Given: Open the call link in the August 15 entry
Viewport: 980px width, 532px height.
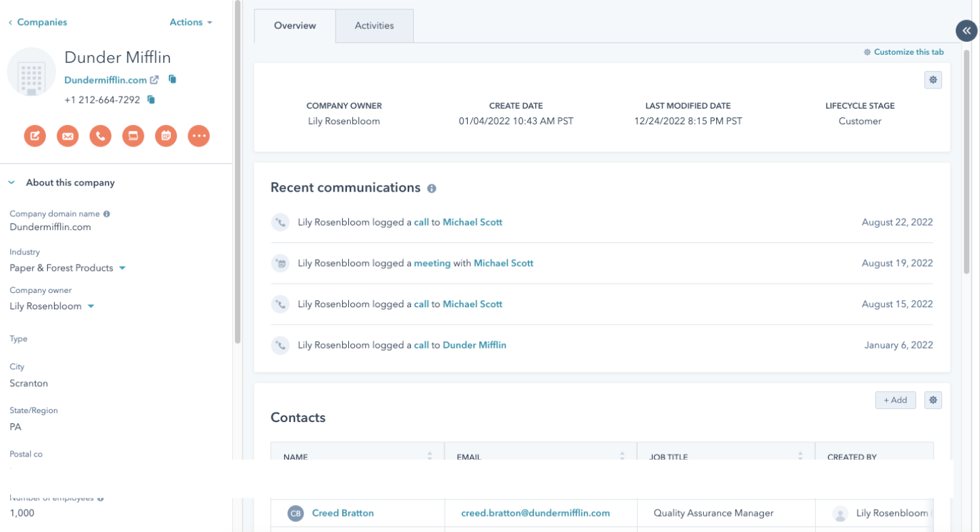Looking at the screenshot, I should 421,304.
